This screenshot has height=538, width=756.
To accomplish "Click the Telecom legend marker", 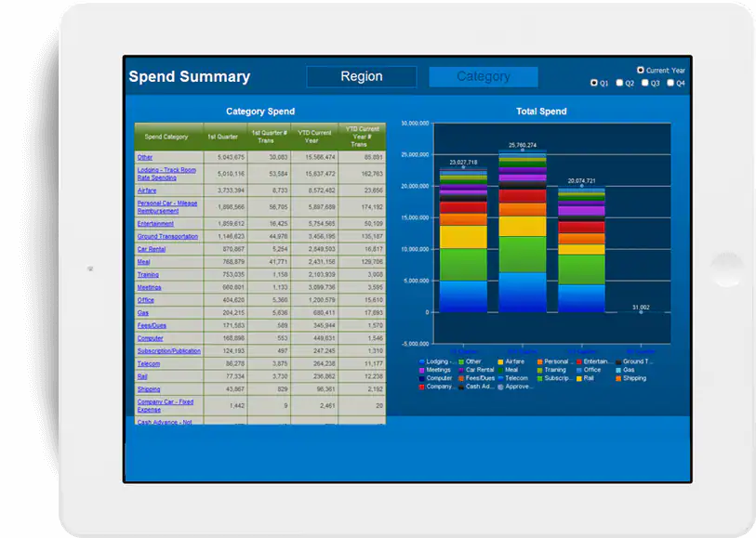I will tap(499, 379).
